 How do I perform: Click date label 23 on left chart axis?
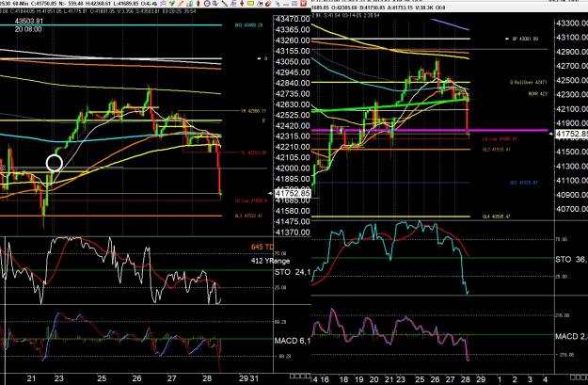59,378
